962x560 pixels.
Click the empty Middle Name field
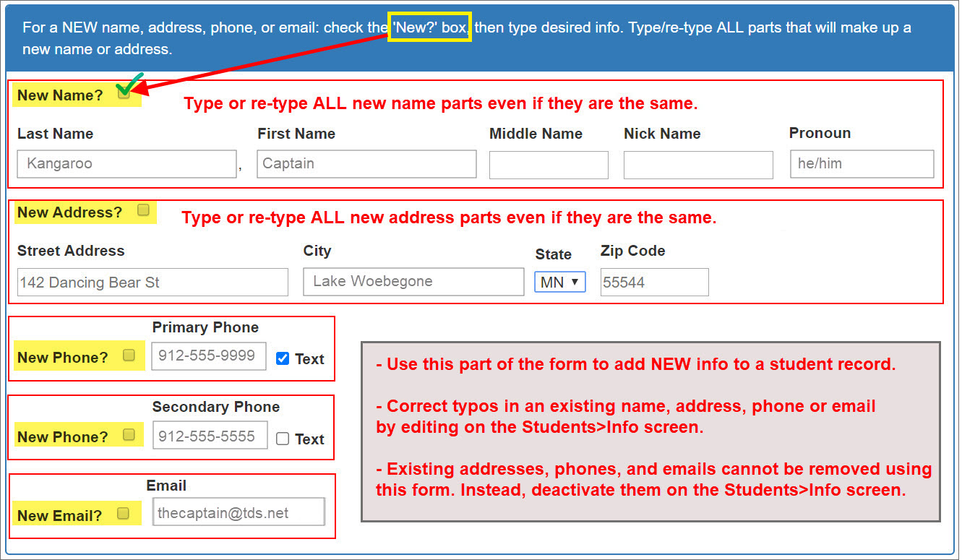(x=549, y=165)
